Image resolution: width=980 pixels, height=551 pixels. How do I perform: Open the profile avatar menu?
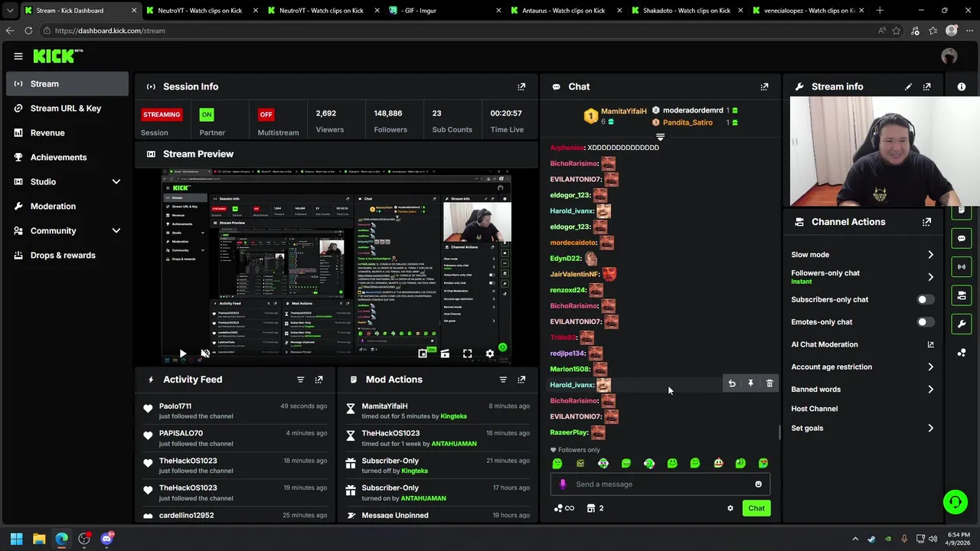coord(949,56)
